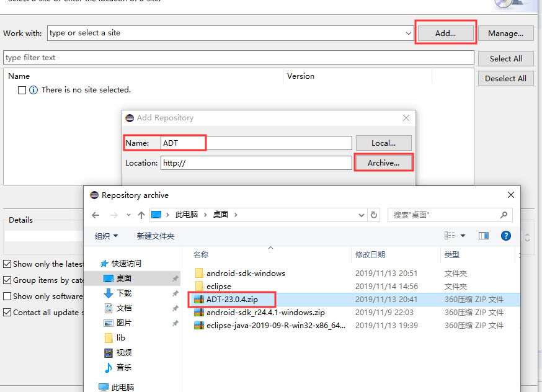This screenshot has width=542, height=392.
Task: Sort by the Version column header
Action: [301, 76]
